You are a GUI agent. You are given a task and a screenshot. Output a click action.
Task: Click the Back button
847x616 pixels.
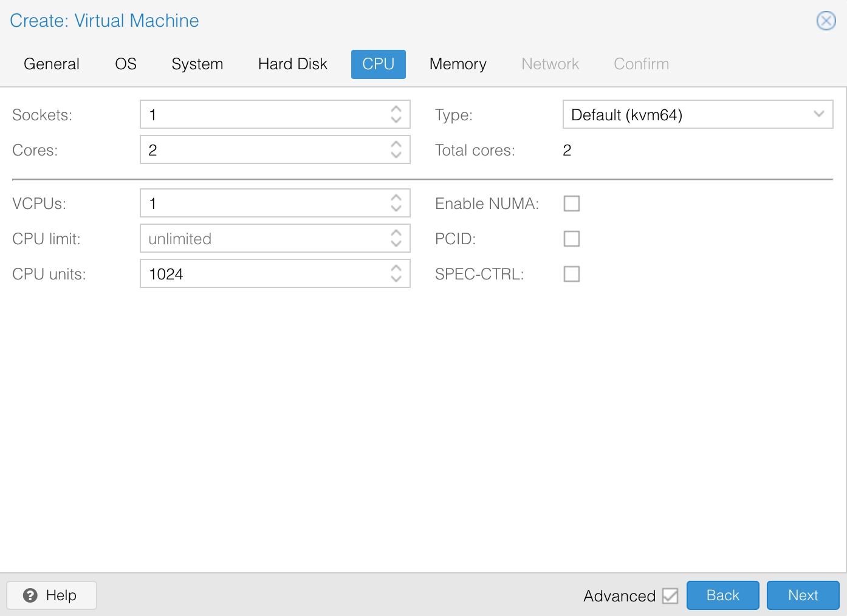click(x=722, y=595)
